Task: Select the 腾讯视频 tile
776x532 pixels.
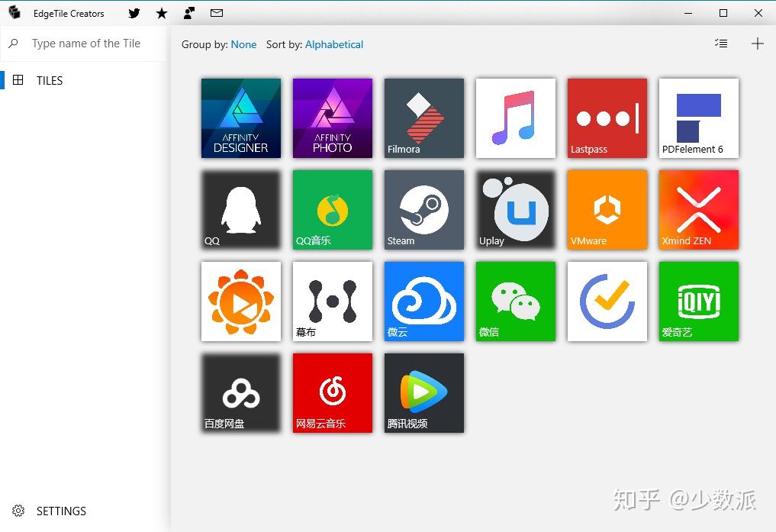Action: (x=424, y=393)
